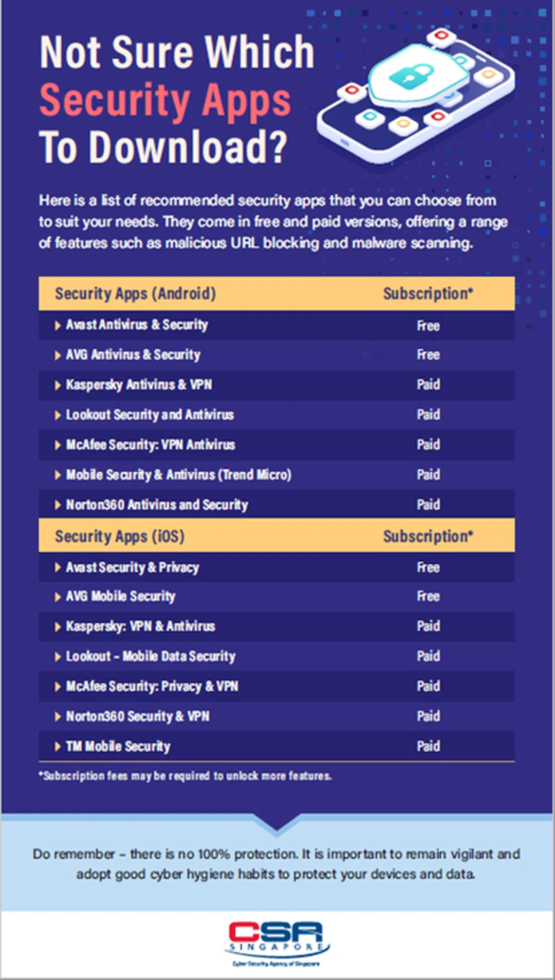This screenshot has width=555, height=980.
Task: Click the red Security Apps headline text
Action: [x=165, y=100]
